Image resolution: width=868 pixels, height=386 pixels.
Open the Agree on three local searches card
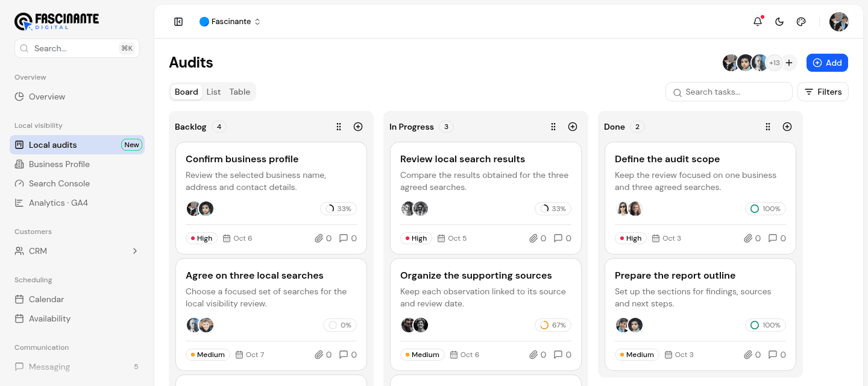coord(271,314)
